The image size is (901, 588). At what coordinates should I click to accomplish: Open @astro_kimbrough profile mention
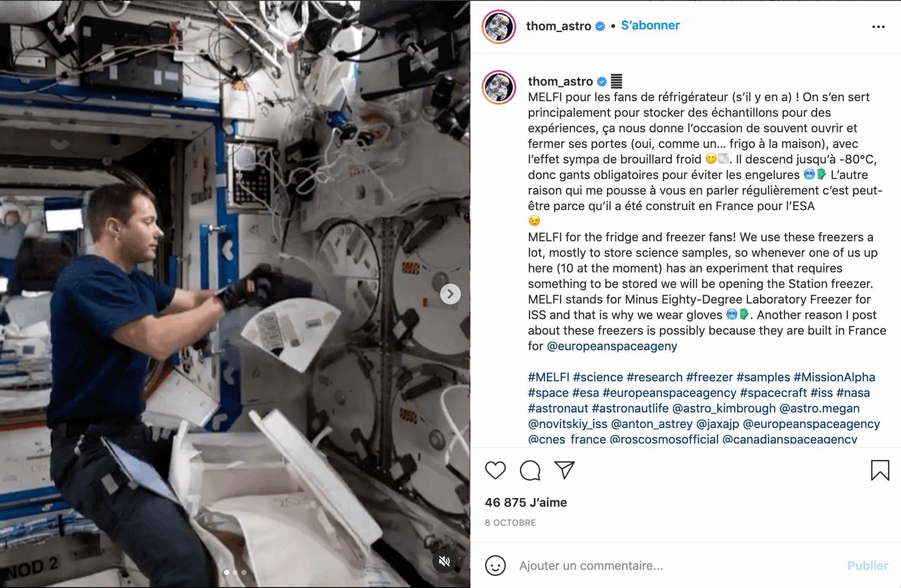pos(724,408)
